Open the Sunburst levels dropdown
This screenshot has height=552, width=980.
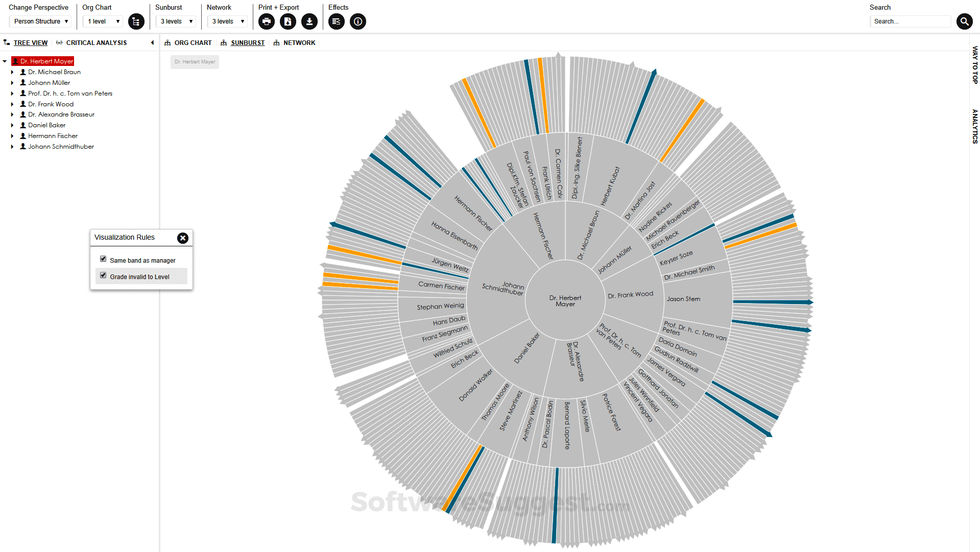pyautogui.click(x=176, y=21)
